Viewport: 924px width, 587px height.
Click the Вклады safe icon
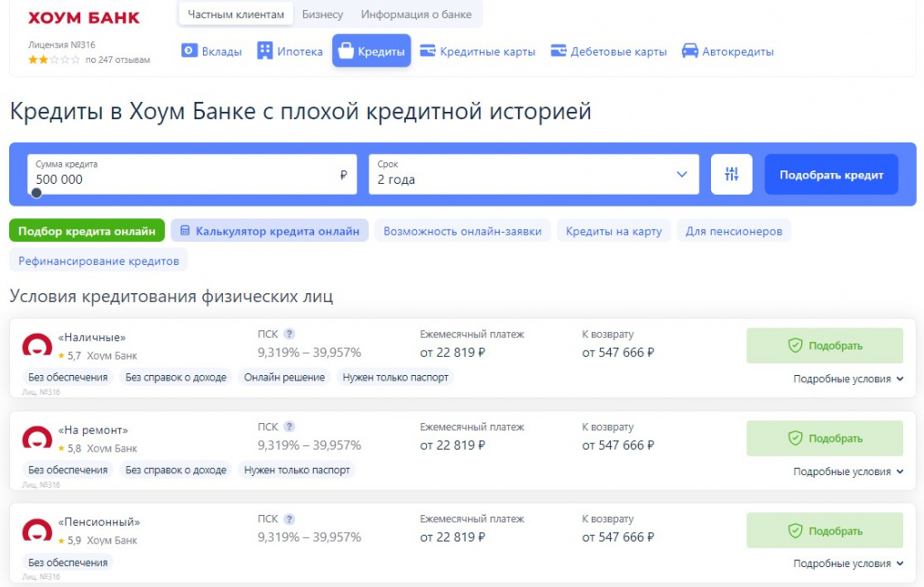[x=189, y=51]
